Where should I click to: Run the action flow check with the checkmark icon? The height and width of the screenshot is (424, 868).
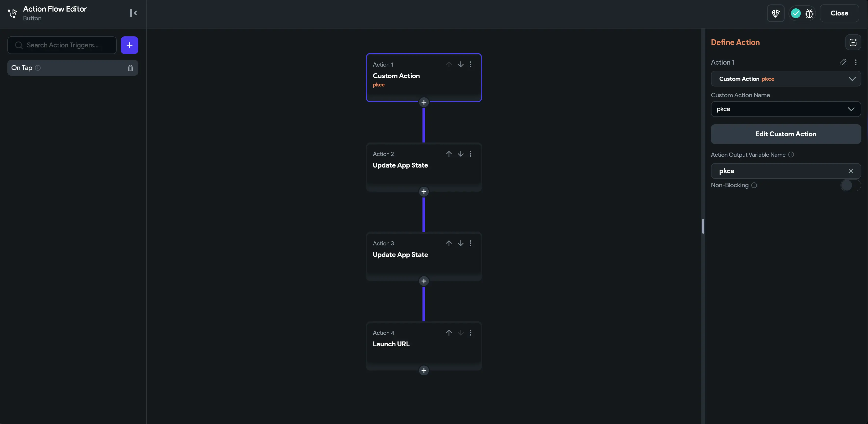click(796, 14)
